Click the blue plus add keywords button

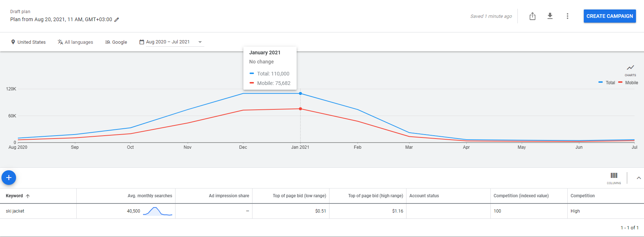pyautogui.click(x=9, y=178)
